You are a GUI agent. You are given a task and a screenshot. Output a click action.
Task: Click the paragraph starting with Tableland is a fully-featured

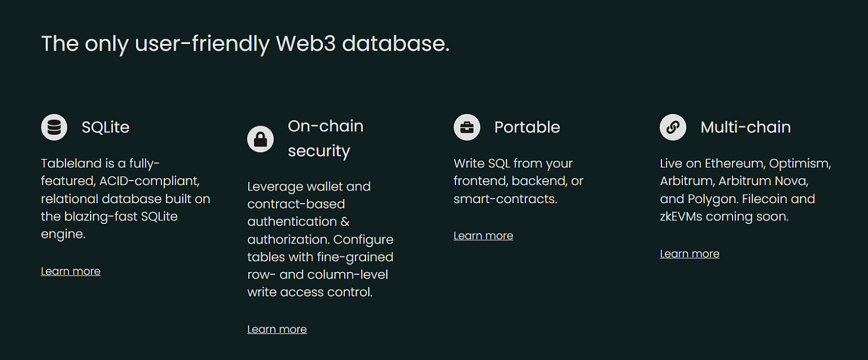click(126, 199)
